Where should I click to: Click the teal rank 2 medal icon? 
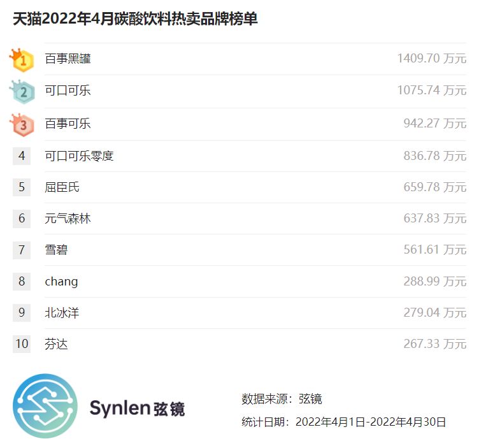(22, 92)
